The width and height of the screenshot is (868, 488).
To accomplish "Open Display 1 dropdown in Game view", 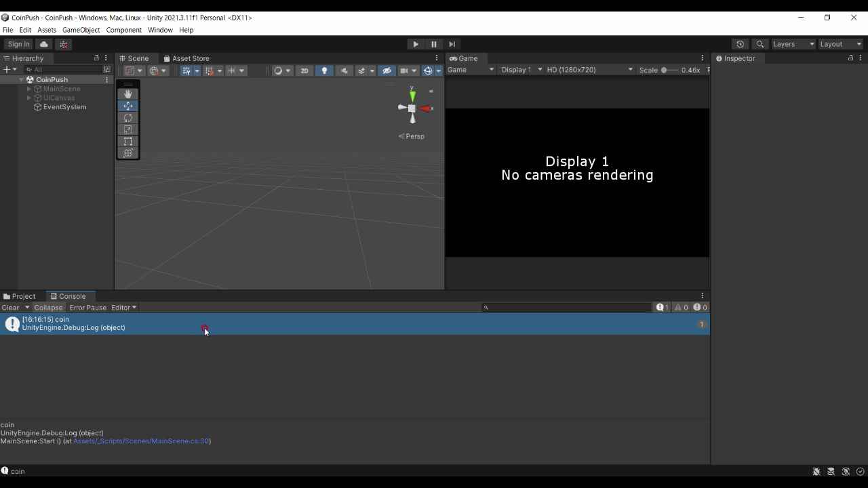I will (x=521, y=70).
